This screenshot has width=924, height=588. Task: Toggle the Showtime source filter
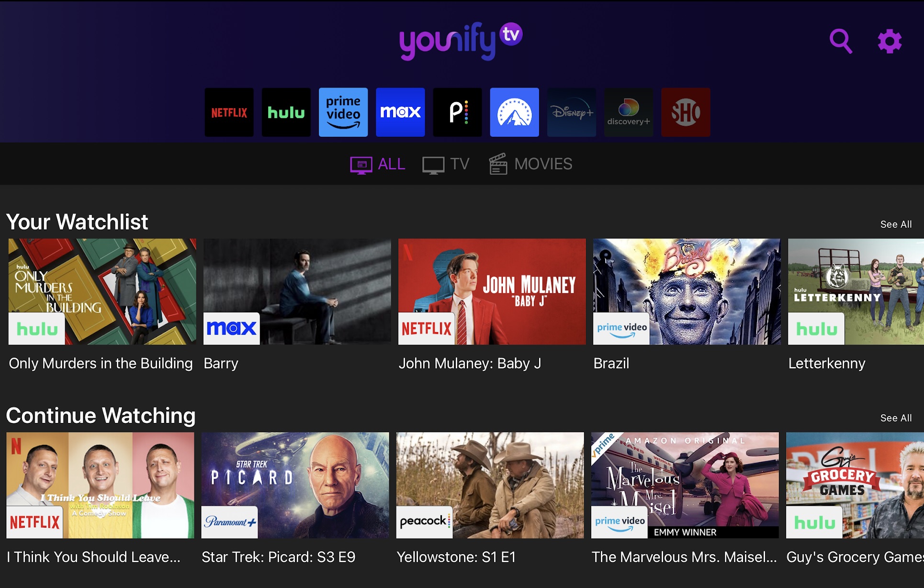(686, 112)
